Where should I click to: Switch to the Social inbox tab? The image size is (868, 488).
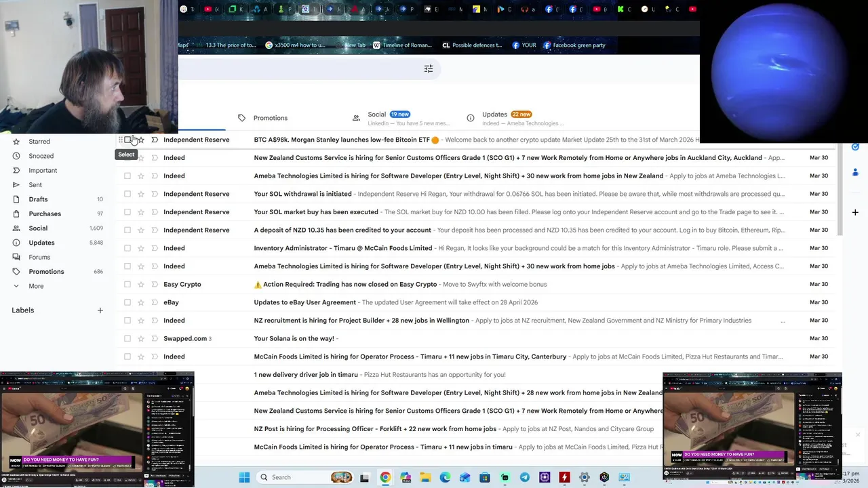click(x=400, y=118)
